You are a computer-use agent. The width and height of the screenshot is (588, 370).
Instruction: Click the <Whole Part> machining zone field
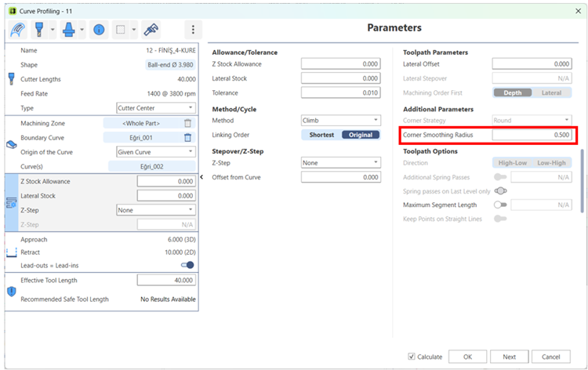click(x=141, y=123)
